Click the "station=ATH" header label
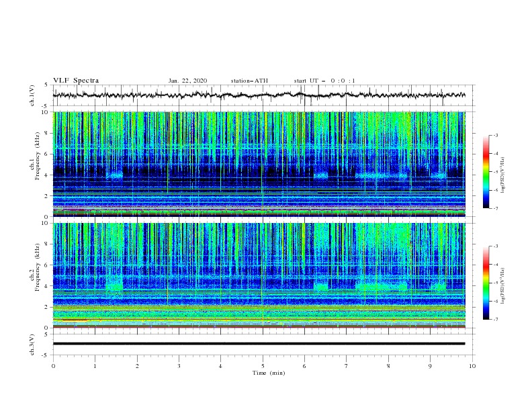532x411 pixels. point(249,81)
